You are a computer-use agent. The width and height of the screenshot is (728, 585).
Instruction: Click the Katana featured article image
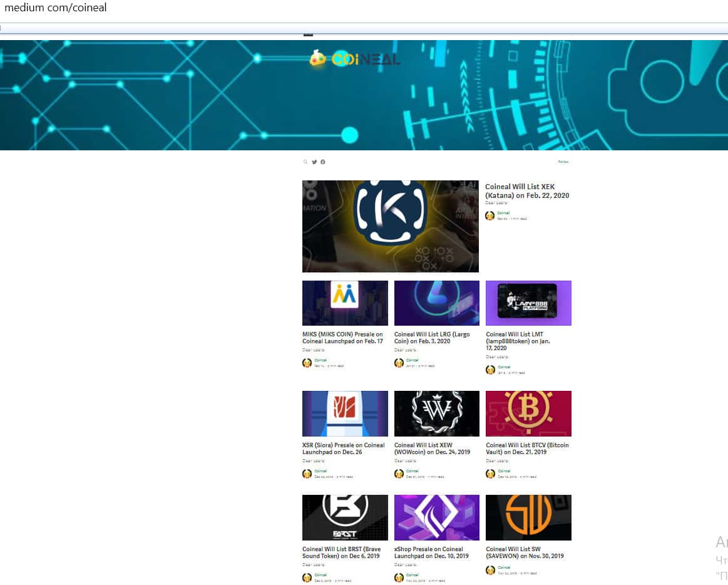pos(390,226)
